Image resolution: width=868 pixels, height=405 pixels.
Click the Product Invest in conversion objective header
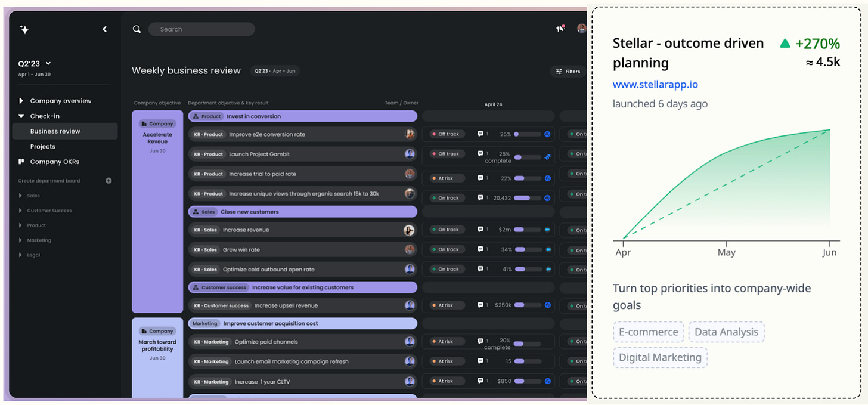302,116
